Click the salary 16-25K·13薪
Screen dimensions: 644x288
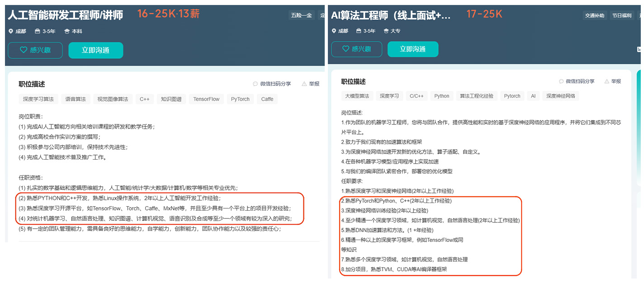click(x=169, y=14)
